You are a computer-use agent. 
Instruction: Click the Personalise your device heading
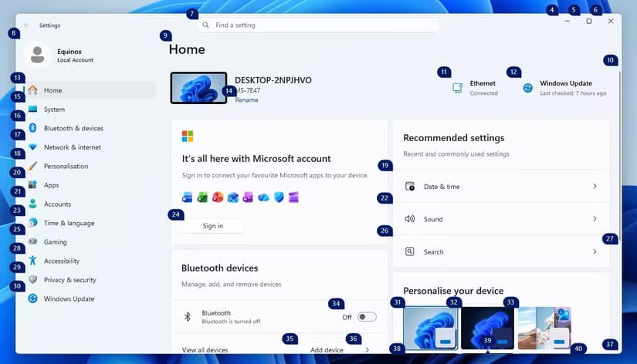pos(453,291)
